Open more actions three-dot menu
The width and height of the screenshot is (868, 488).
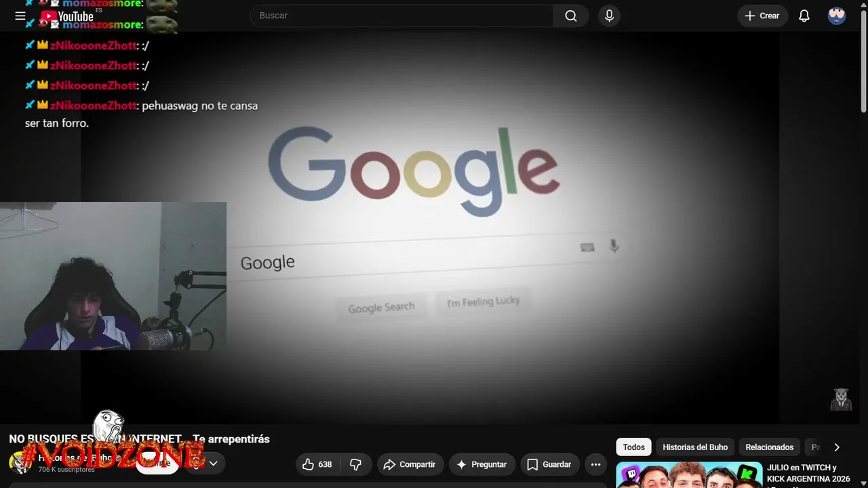(x=595, y=464)
